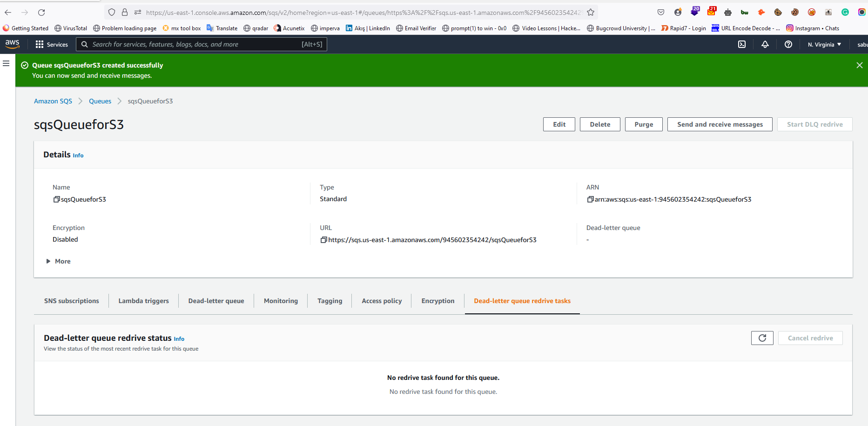Screen dimensions: 868x426
Task: Refresh the redrive status panel
Action: [x=762, y=338]
